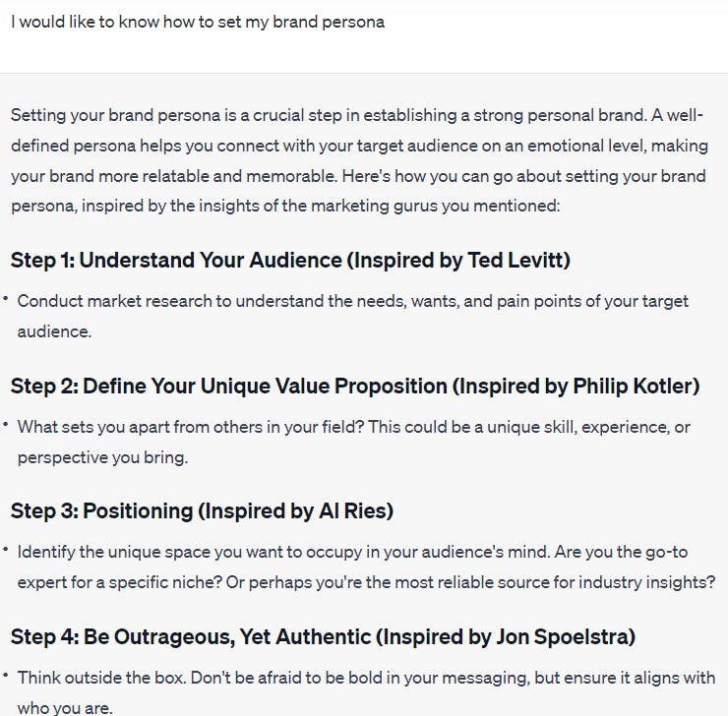Click the bullet 'What sets you apart from others'

coord(354,443)
